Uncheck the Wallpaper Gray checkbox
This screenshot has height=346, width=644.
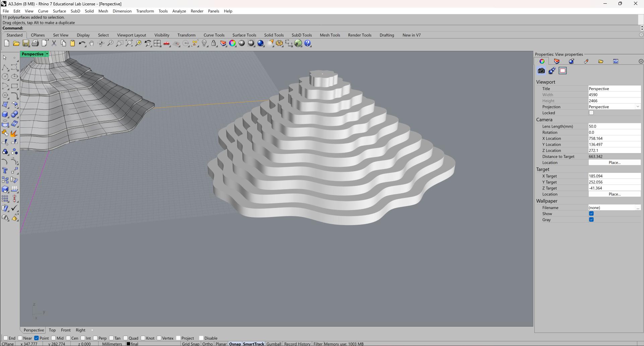591,220
